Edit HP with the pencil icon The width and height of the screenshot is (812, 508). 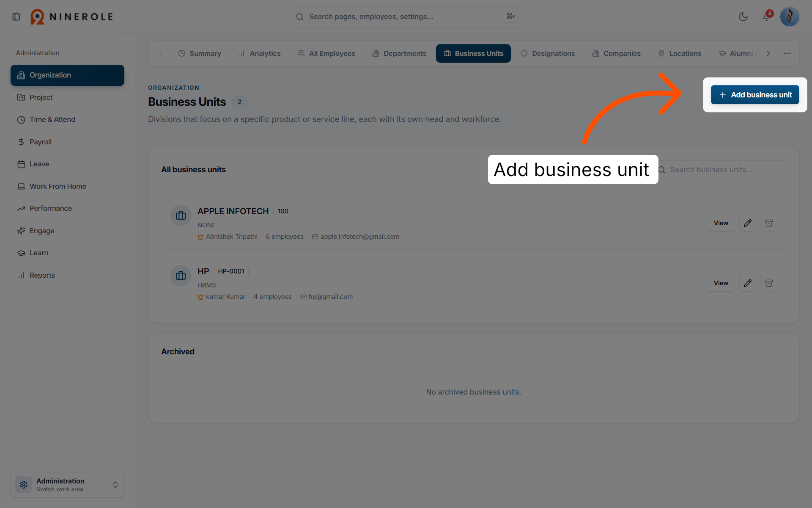coord(747,283)
